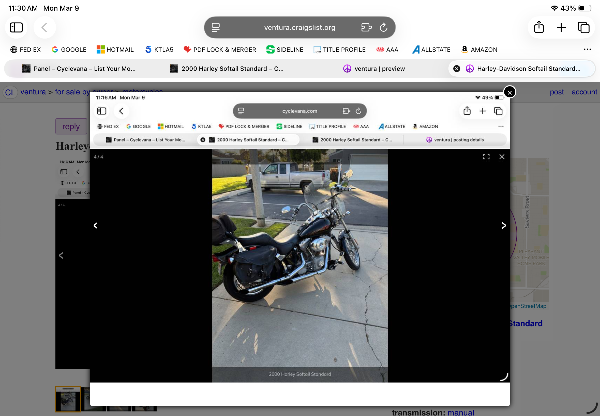Close the Harley-Davidson Softail Standard tab
The width and height of the screenshot is (600, 416).
(457, 69)
